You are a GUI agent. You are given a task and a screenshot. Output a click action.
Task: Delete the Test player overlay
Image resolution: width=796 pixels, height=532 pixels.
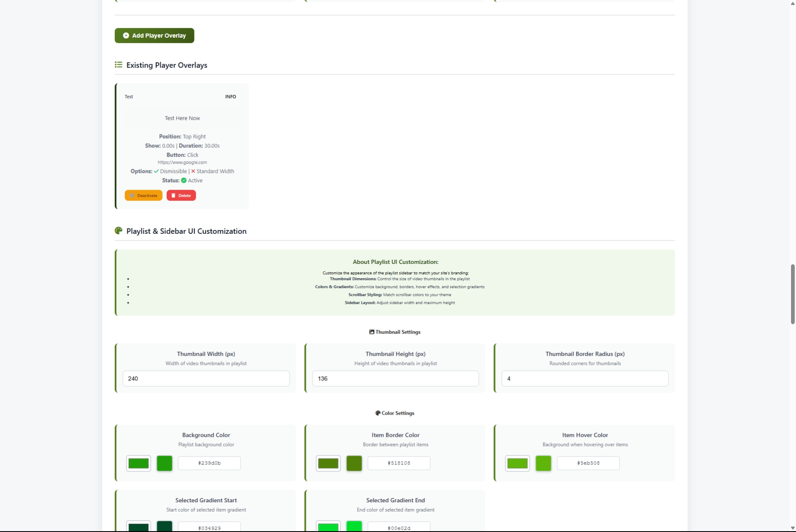tap(181, 196)
